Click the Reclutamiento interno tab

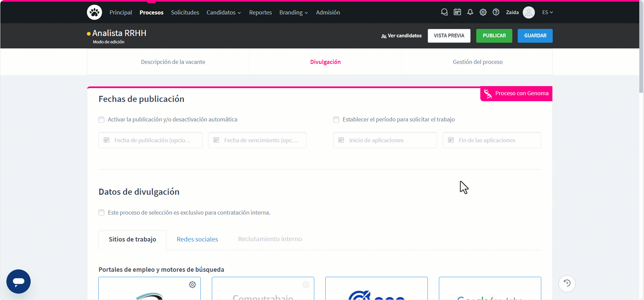(x=270, y=239)
